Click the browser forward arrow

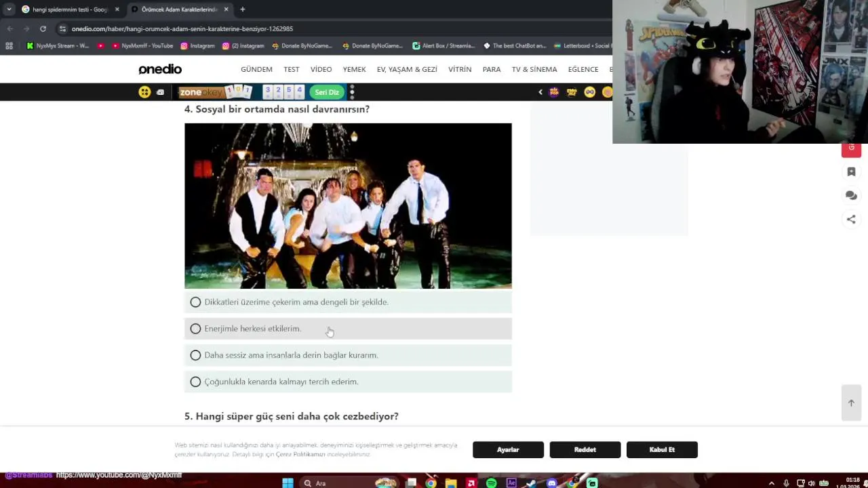point(26,28)
